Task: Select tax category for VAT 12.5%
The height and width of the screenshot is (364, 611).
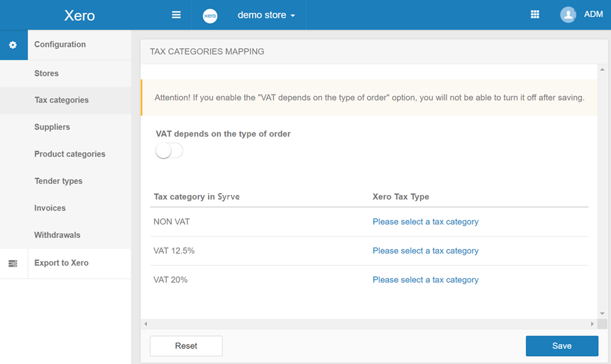Action: point(425,251)
